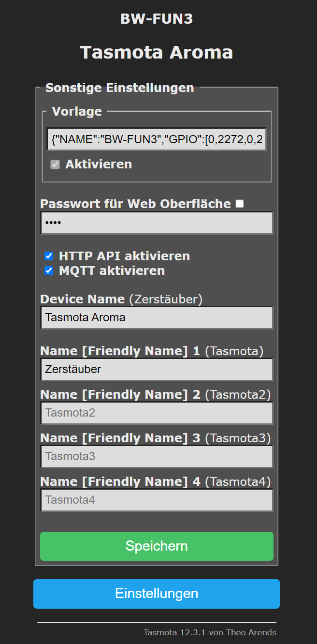The image size is (317, 644).
Task: Enable the Aktivieren template checkbox
Action: pos(55,164)
